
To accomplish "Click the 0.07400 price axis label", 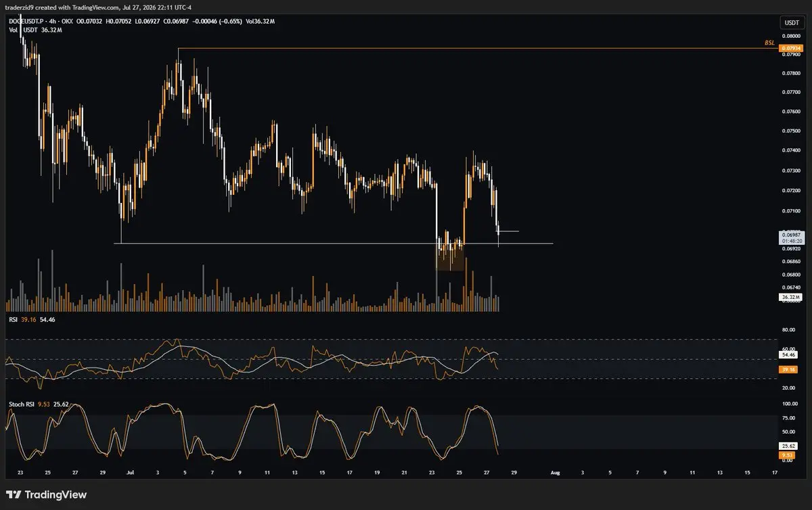I will (790, 151).
